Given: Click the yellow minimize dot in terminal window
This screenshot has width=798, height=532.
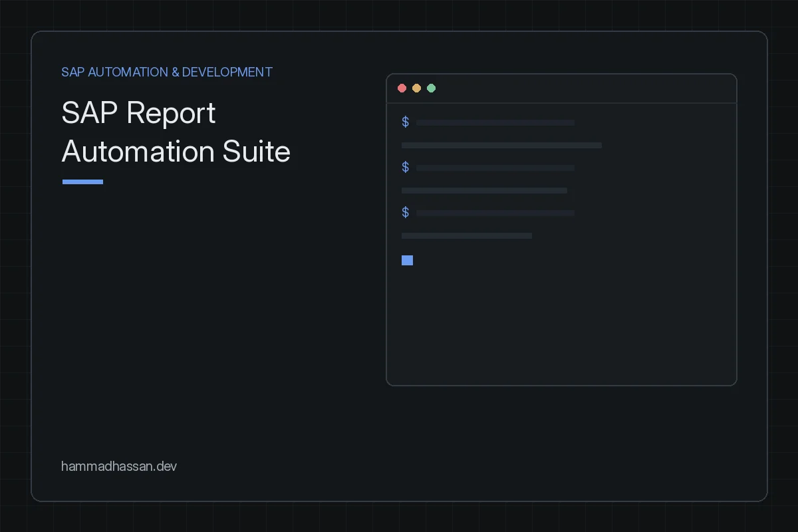Looking at the screenshot, I should tap(416, 88).
